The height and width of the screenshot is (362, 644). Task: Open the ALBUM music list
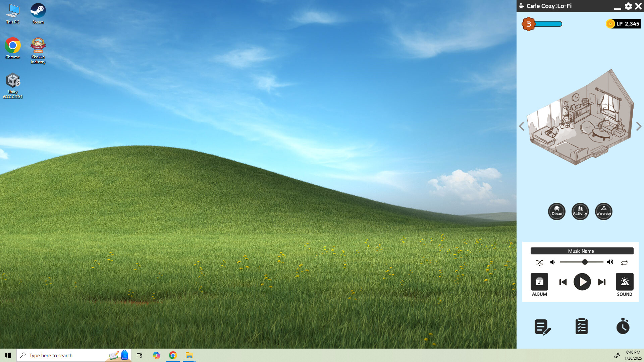pos(539,285)
